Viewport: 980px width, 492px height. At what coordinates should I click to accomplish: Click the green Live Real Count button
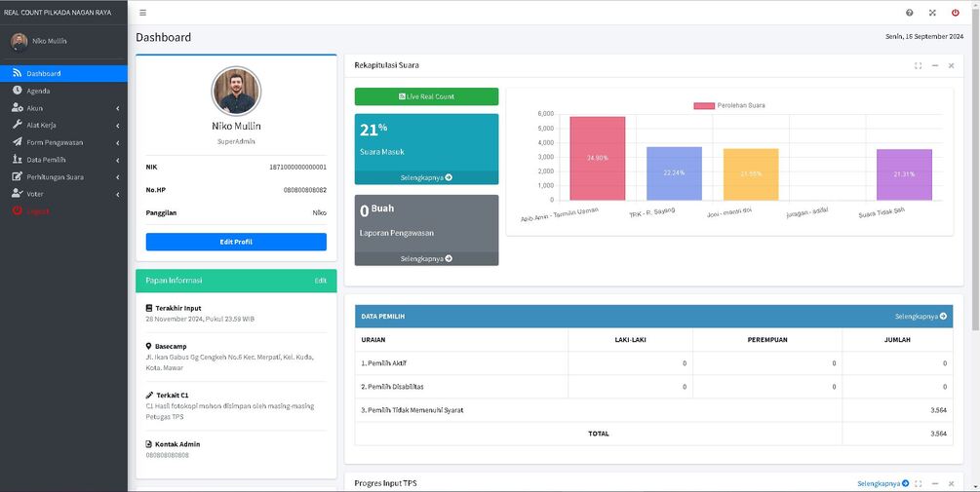426,96
